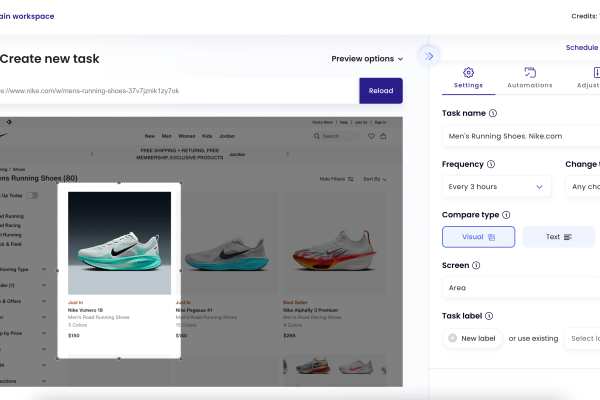Screen dimensions: 600x400
Task: Expand the Shop by Price filter
Action: [23, 333]
